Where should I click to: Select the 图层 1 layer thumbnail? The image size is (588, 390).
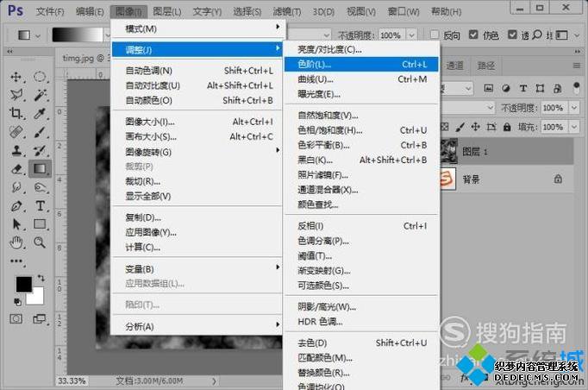(448, 151)
